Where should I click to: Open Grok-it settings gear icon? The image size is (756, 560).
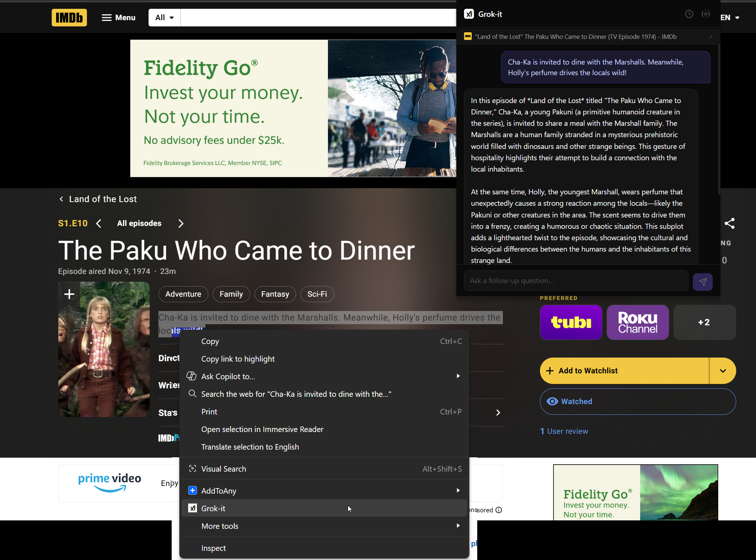click(x=705, y=14)
